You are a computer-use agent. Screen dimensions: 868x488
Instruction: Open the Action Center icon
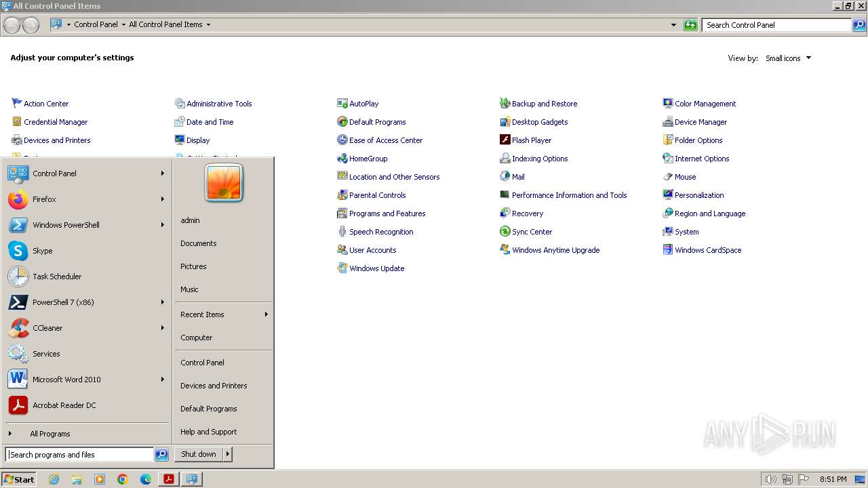(18, 104)
